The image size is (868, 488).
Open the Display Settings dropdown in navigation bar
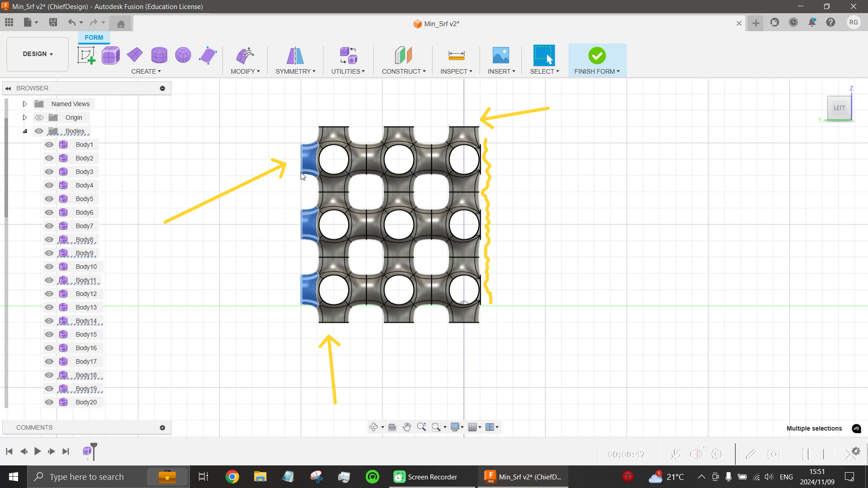tap(457, 427)
